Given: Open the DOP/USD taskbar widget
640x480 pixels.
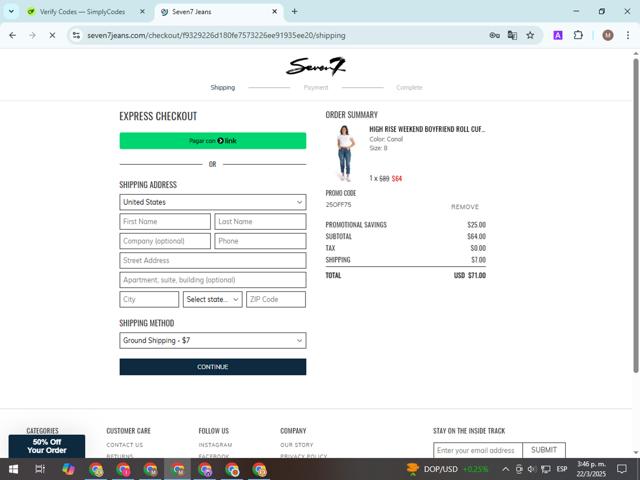Looking at the screenshot, I should pos(447,469).
